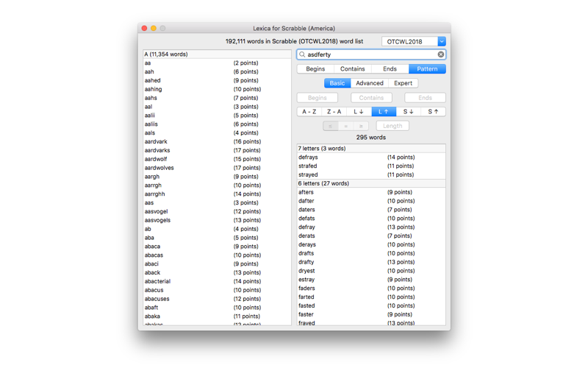Click the Begins filter field
Screen dimensions: 588x368
pos(318,98)
